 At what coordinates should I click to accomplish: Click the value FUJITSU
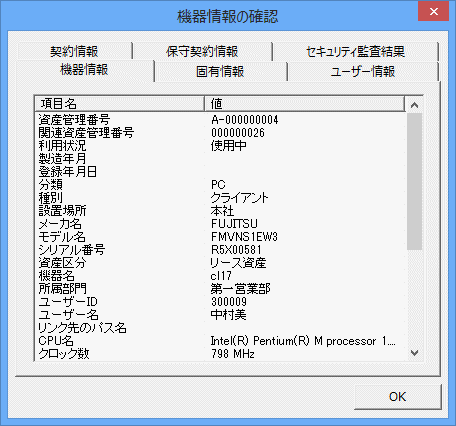pyautogui.click(x=234, y=224)
